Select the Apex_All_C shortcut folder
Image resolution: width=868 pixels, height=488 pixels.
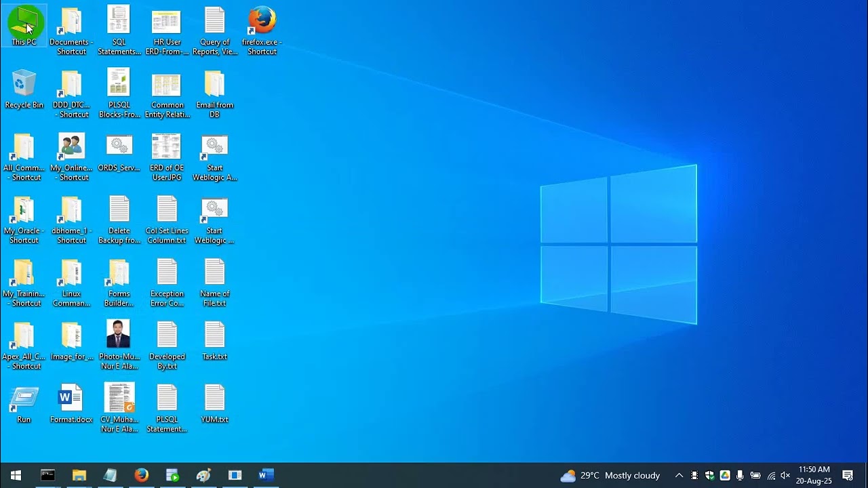[x=24, y=346]
